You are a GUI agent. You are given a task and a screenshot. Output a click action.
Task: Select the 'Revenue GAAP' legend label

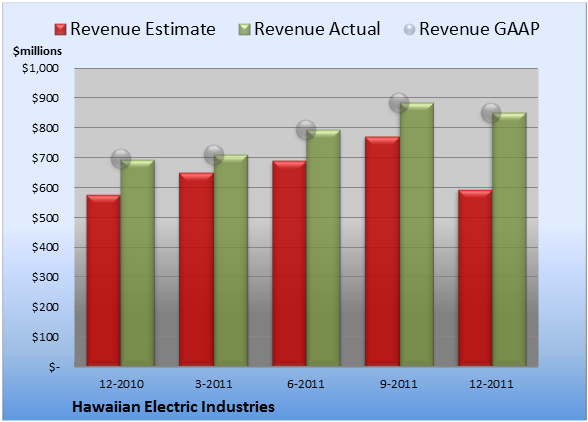click(479, 29)
